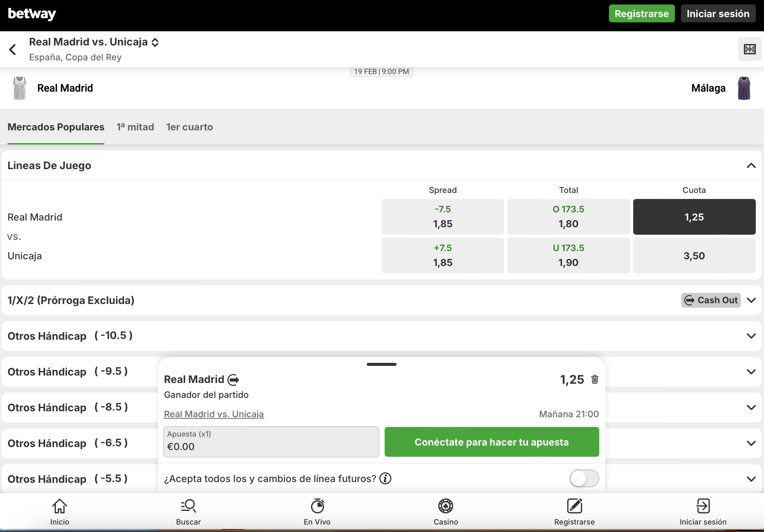Switch to 1er cuarto tab

coord(189,127)
